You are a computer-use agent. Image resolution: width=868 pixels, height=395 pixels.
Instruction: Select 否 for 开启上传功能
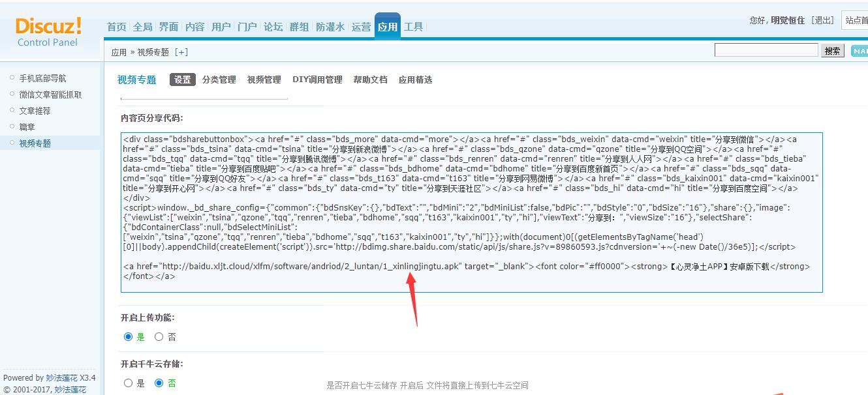(x=159, y=337)
